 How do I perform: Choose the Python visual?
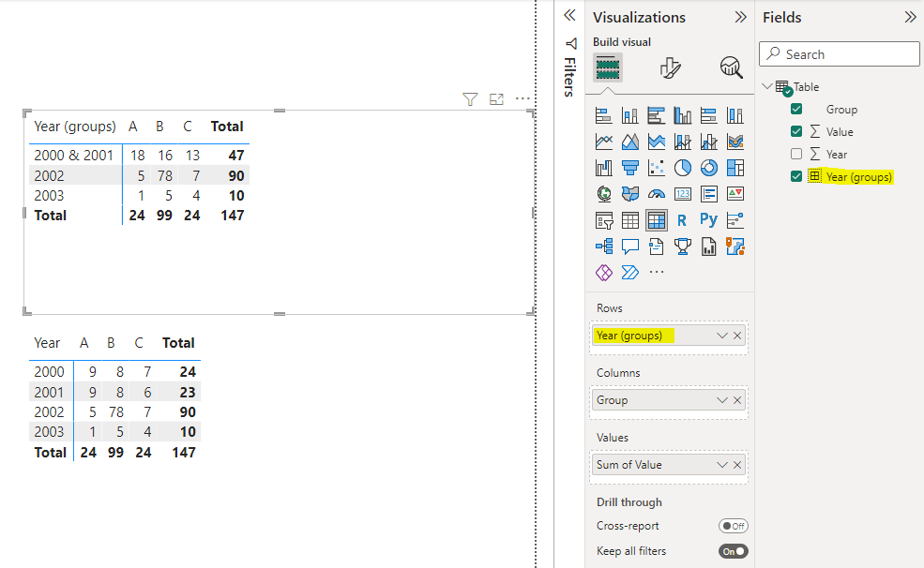click(709, 220)
